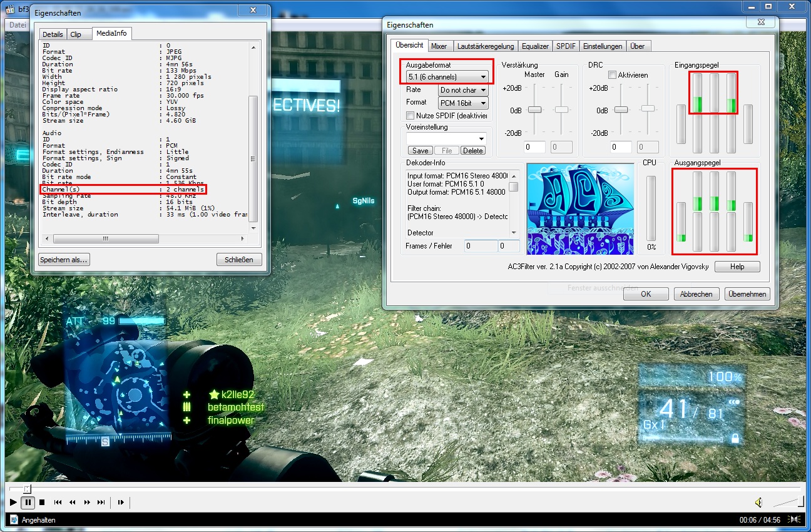
Task: Skip to next file icon
Action: click(101, 502)
